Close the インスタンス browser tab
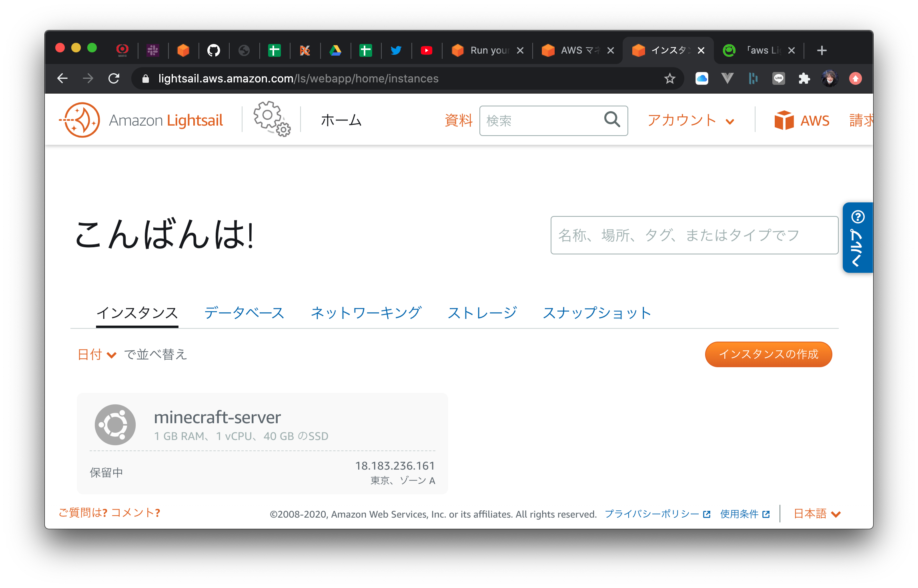The height and width of the screenshot is (588, 918). [x=701, y=50]
